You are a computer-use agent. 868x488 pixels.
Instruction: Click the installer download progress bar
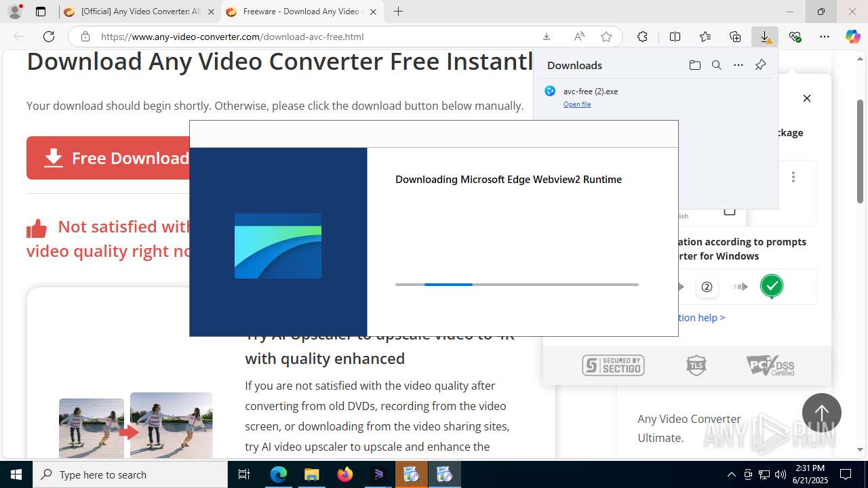click(x=517, y=285)
